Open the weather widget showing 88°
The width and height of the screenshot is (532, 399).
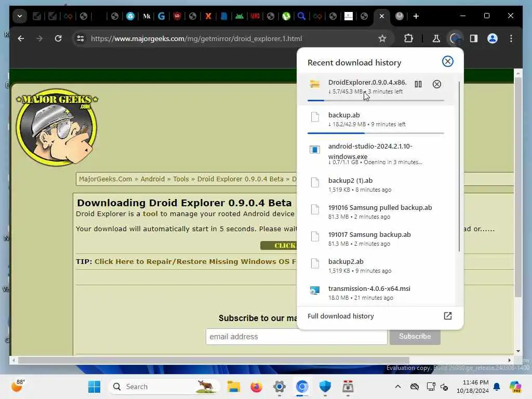click(x=18, y=386)
